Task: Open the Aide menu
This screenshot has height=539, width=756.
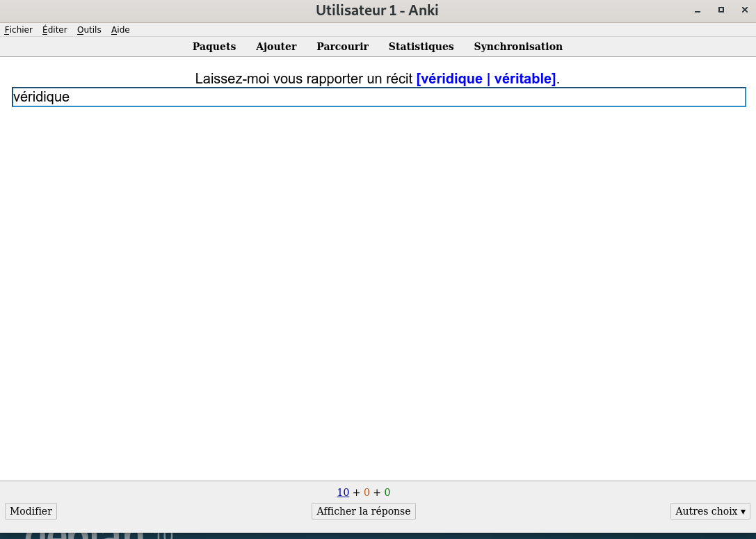Action: pyautogui.click(x=120, y=29)
